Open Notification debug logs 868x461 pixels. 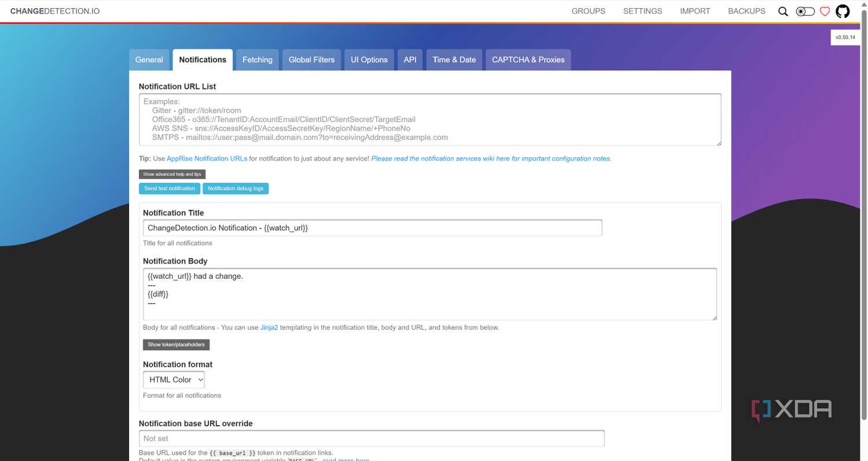(236, 189)
